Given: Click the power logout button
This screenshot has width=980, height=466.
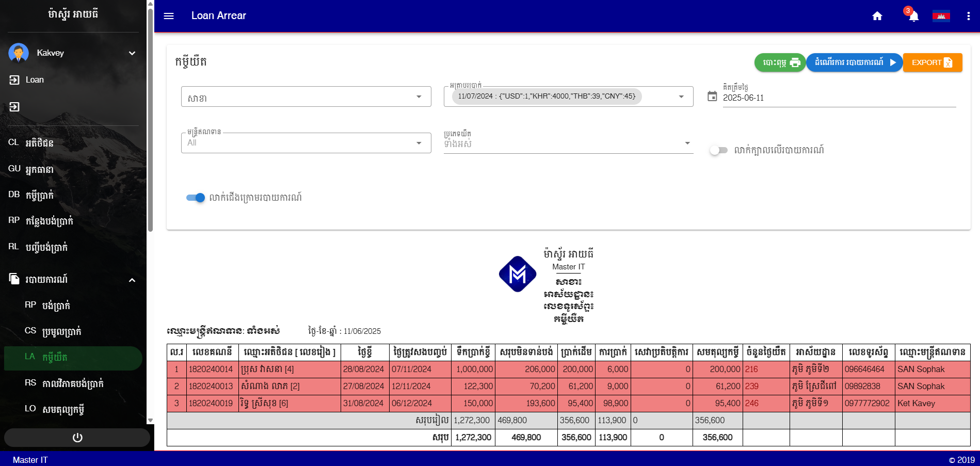Looking at the screenshot, I should click(x=77, y=438).
